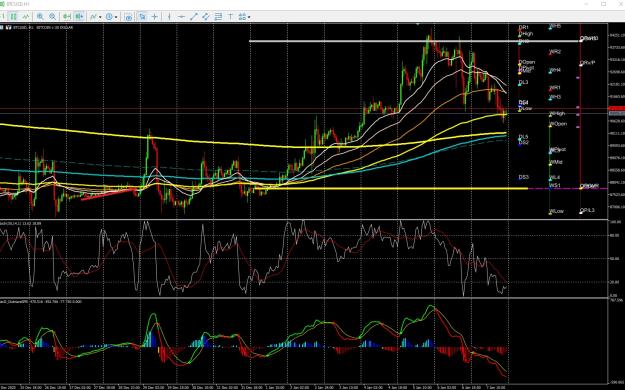Open the indicators list button
Image resolution: width=625 pixels, height=390 pixels.
click(94, 17)
